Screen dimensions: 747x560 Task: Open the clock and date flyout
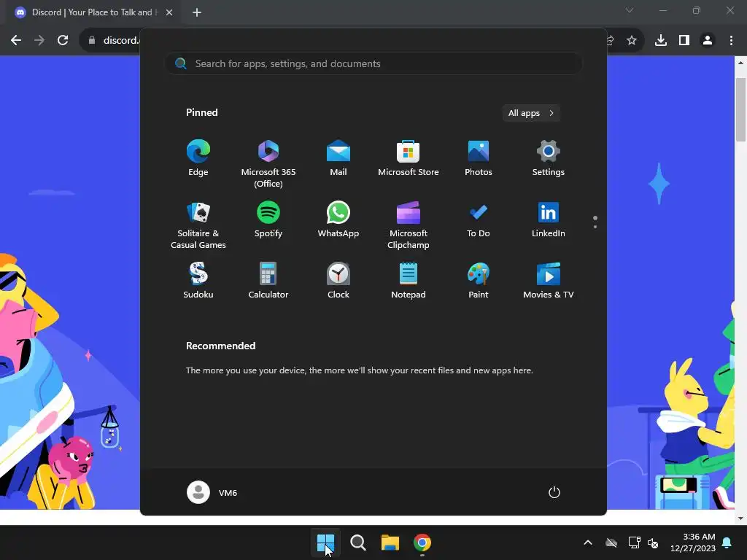pos(693,542)
